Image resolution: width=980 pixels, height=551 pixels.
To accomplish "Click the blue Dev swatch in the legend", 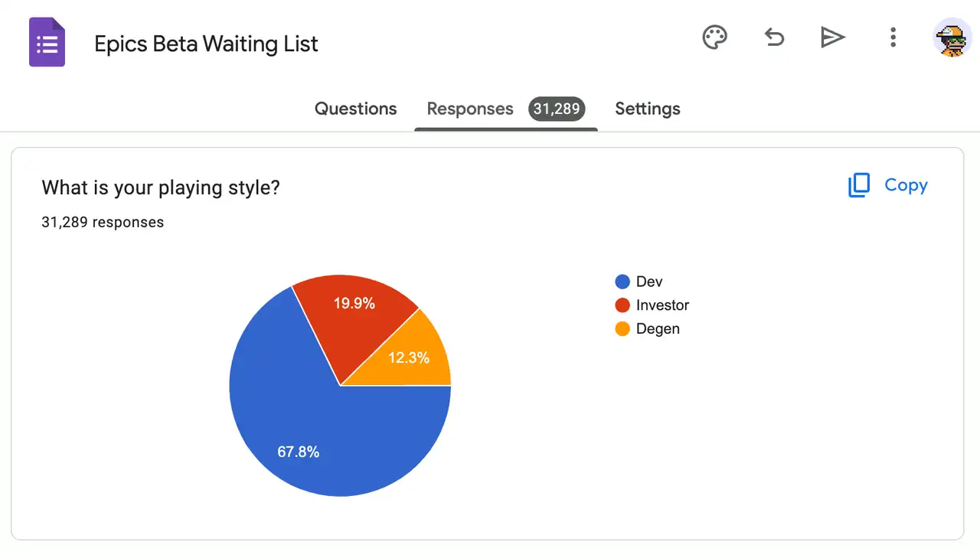I will click(x=622, y=282).
